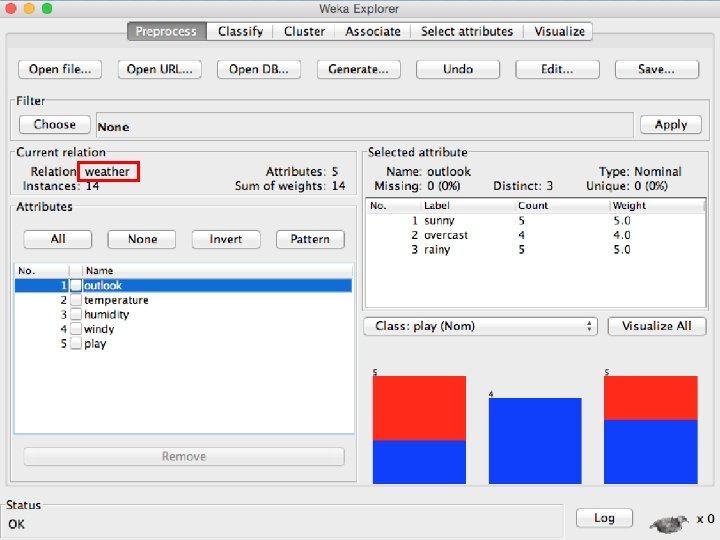
Task: Click the Open DB... button
Action: point(259,69)
